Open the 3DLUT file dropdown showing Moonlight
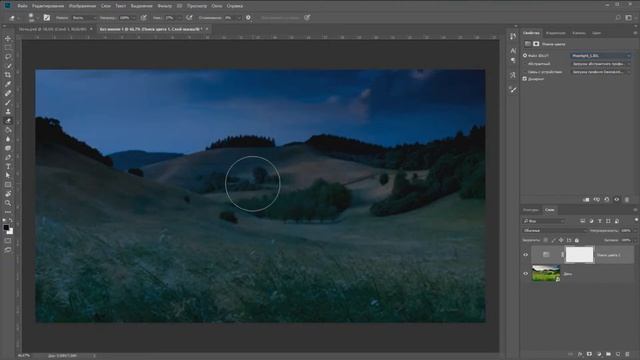The height and width of the screenshot is (360, 640). click(601, 56)
